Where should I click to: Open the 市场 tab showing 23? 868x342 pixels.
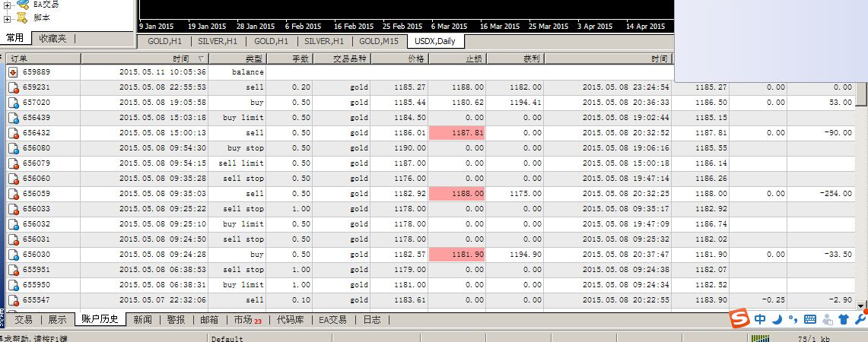pyautogui.click(x=247, y=319)
